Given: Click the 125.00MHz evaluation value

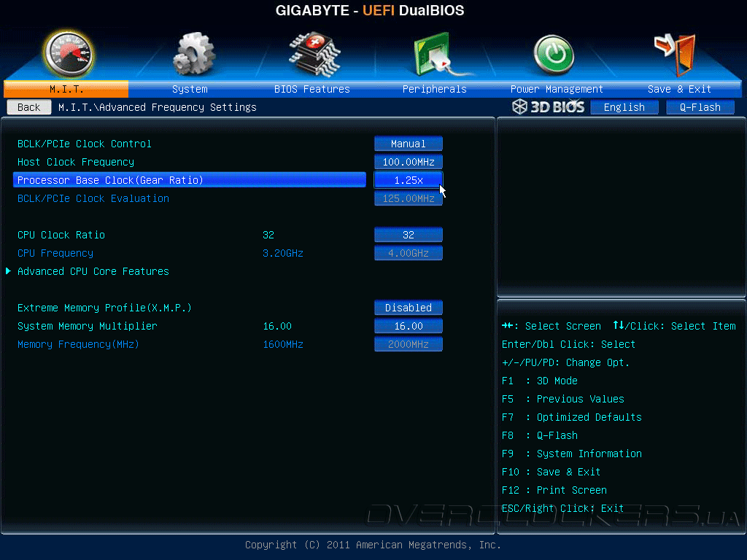Looking at the screenshot, I should pos(409,198).
